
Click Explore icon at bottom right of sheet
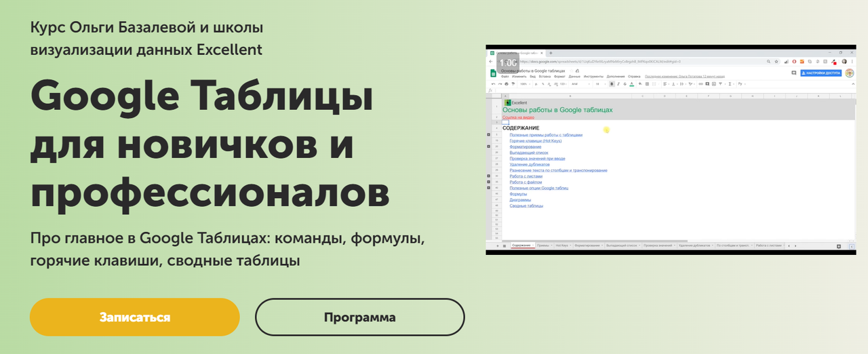click(x=839, y=246)
